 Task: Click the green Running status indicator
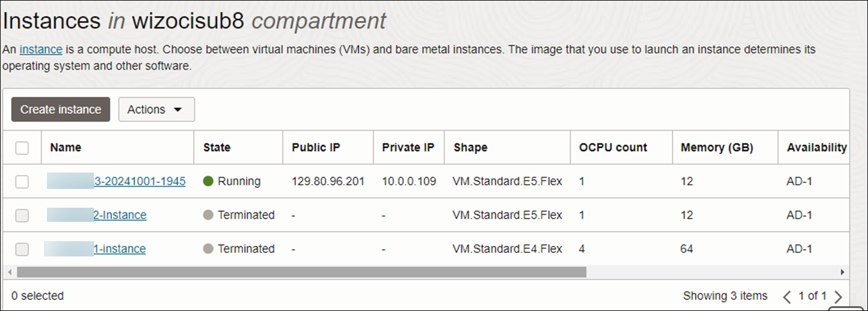[x=208, y=181]
